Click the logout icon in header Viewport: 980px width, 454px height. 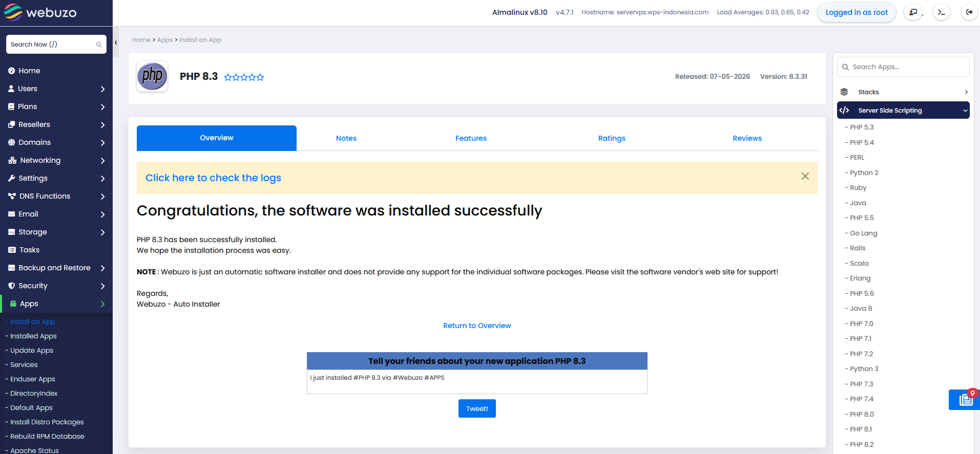(969, 12)
